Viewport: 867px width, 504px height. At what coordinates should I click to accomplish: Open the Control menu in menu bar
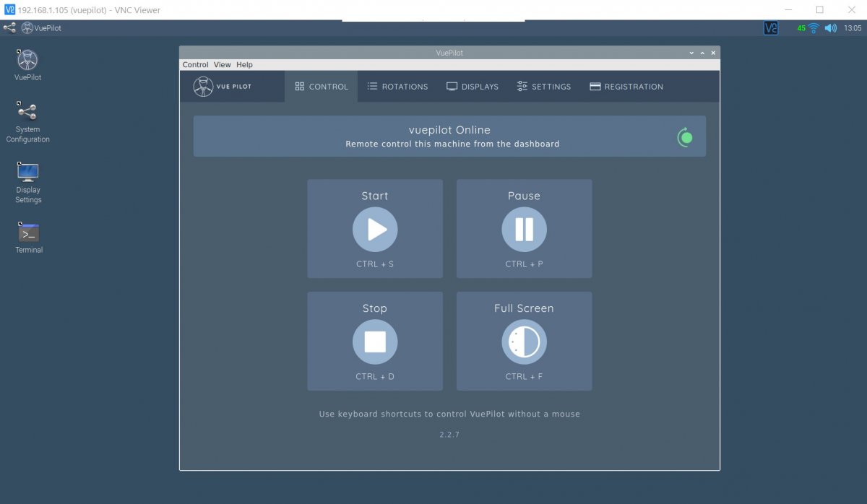coord(195,65)
